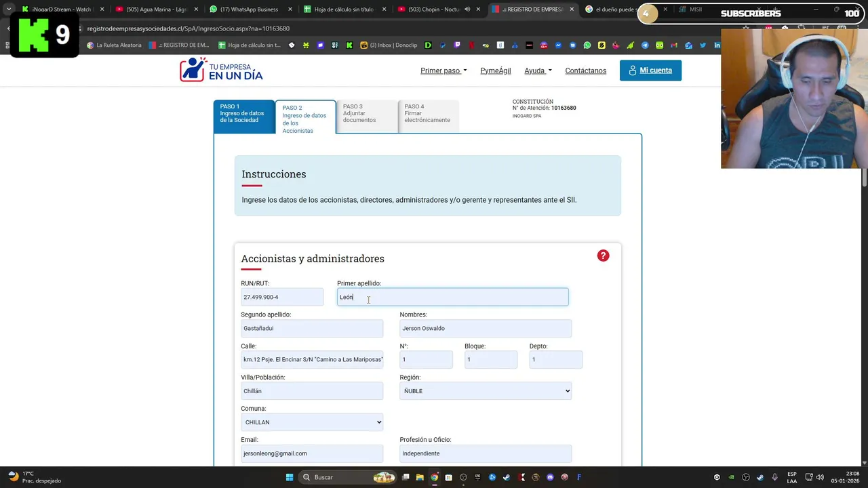The width and height of the screenshot is (868, 488).
Task: Click Profesión u Oficio field with Independiente
Action: coord(486,453)
